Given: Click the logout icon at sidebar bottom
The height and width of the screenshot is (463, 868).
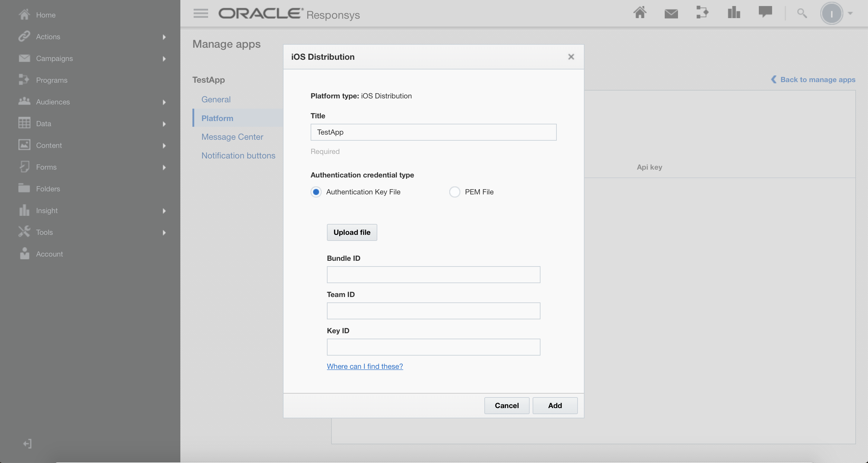Looking at the screenshot, I should click(x=27, y=443).
